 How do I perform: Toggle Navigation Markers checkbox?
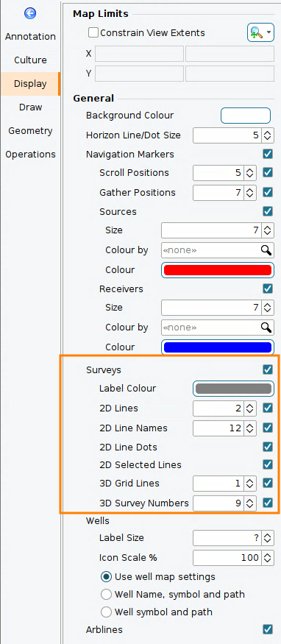[268, 155]
